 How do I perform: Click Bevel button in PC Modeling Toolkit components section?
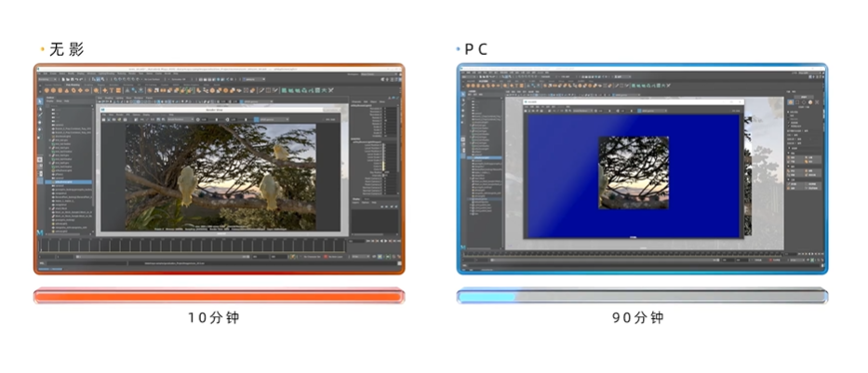click(811, 173)
